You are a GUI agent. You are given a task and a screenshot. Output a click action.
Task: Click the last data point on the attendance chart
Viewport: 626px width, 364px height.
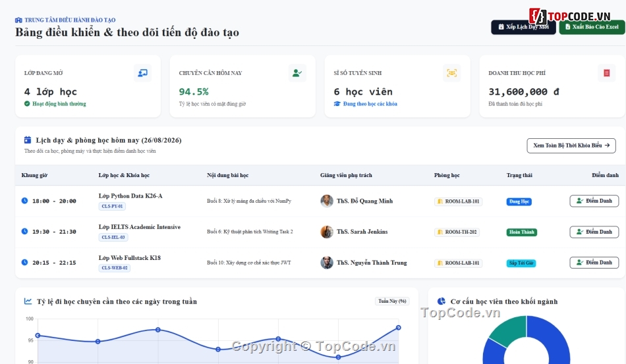pos(399,328)
